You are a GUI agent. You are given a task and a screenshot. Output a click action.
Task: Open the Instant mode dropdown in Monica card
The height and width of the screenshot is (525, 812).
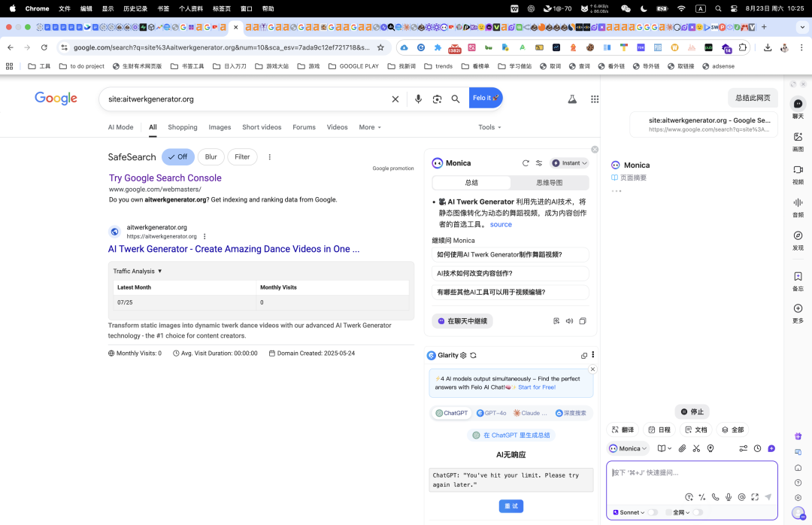(x=569, y=163)
